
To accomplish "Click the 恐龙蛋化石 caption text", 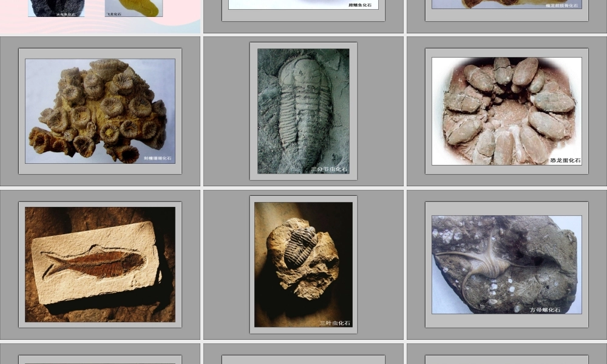I will pos(565,161).
